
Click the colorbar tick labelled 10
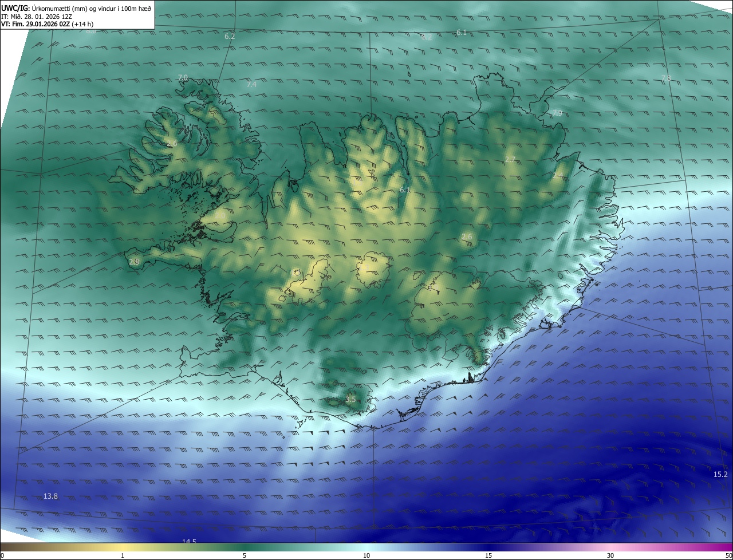point(366,555)
